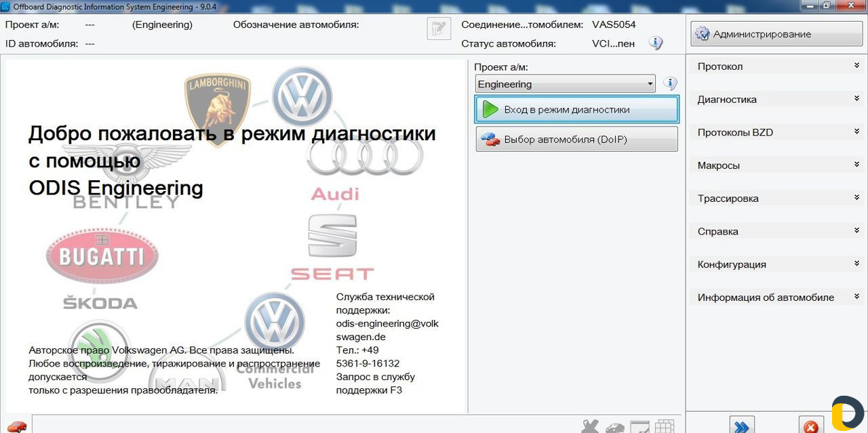Image resolution: width=868 pixels, height=433 pixels.
Task: Click the Обозначение автомобиля label
Action: [x=296, y=24]
